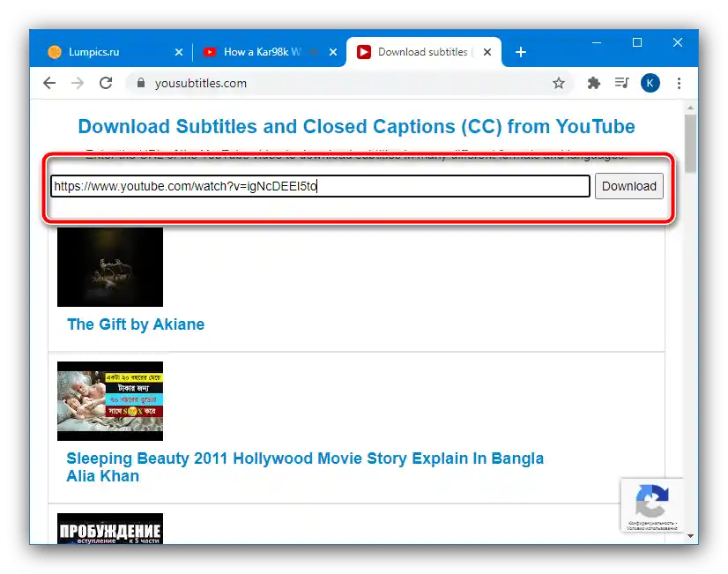Select the Download subtitles tab
Screen dimensions: 728x574
point(423,52)
